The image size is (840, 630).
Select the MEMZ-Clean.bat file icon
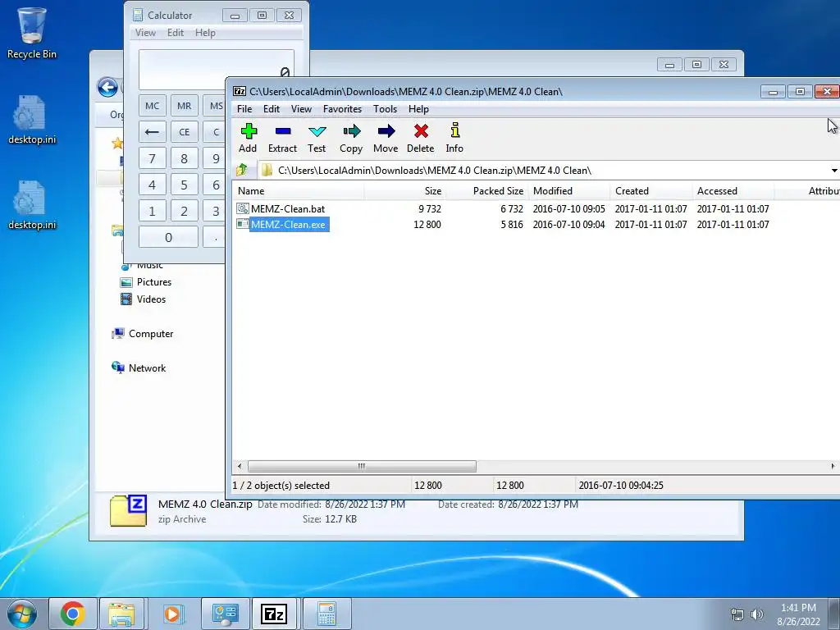[243, 208]
